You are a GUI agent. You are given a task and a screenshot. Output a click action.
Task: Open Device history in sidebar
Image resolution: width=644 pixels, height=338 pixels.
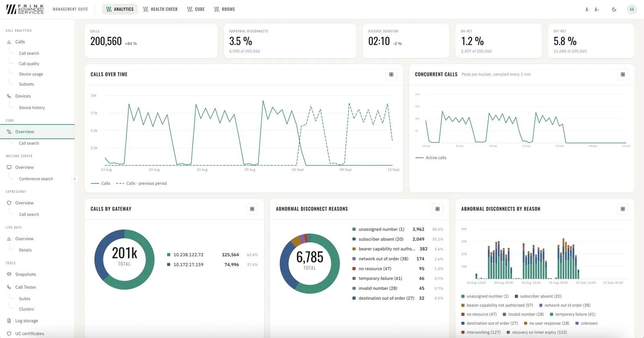(32, 108)
